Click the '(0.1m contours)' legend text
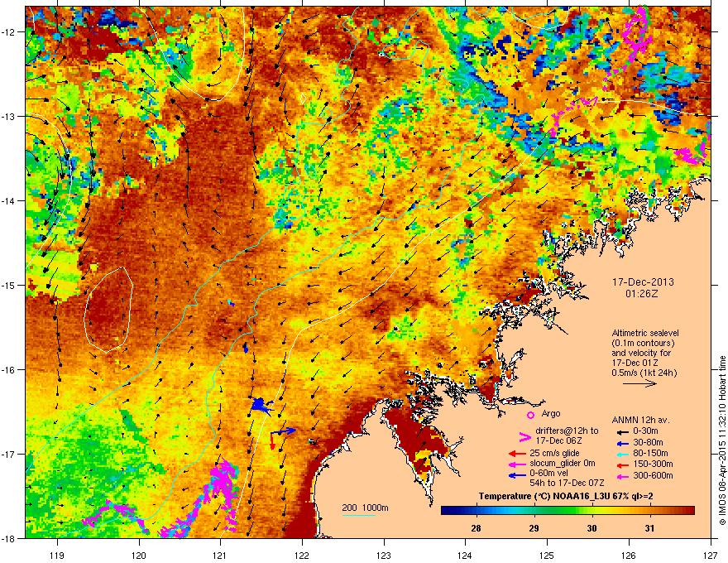728x563 pixels. tap(643, 343)
